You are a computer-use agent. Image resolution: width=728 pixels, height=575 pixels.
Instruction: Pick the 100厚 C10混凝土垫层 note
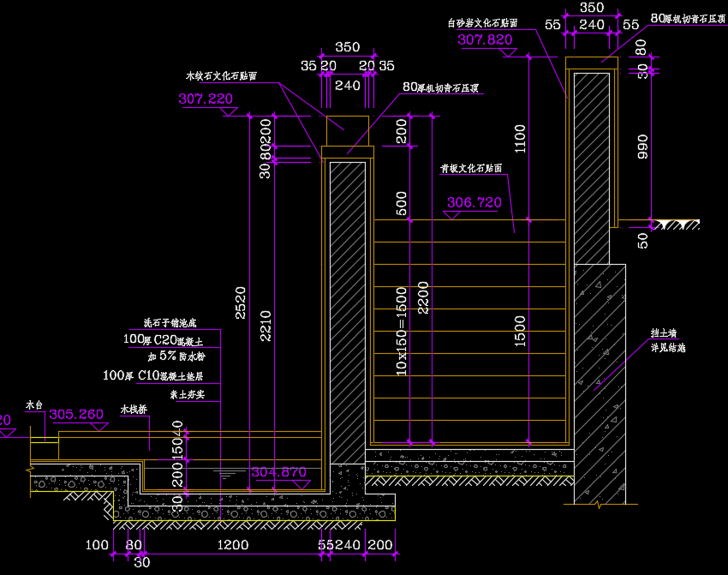[152, 375]
